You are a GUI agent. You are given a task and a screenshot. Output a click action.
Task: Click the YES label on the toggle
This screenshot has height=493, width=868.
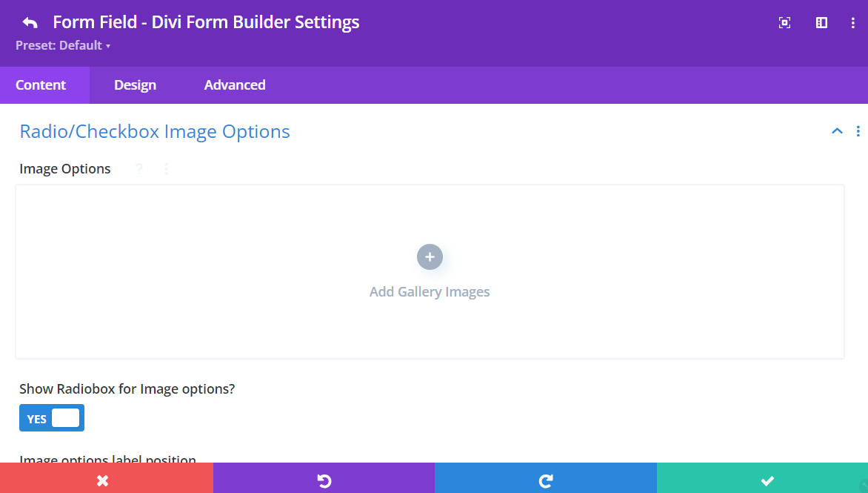[x=36, y=418]
